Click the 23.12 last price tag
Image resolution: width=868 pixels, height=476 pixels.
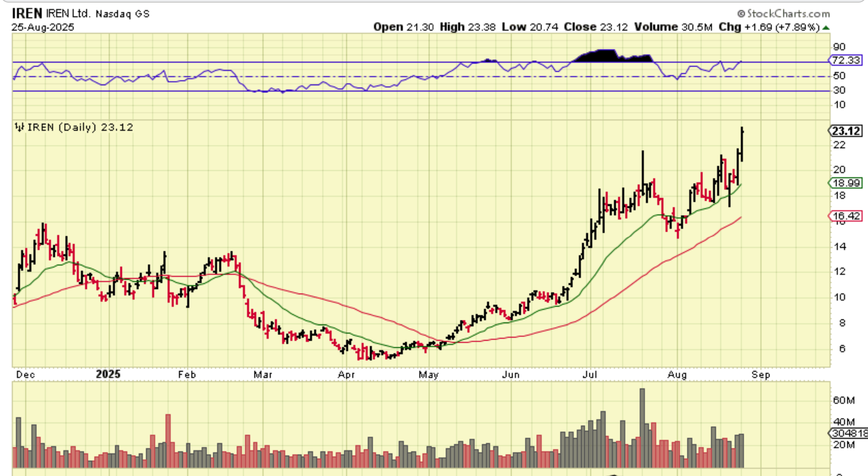846,131
